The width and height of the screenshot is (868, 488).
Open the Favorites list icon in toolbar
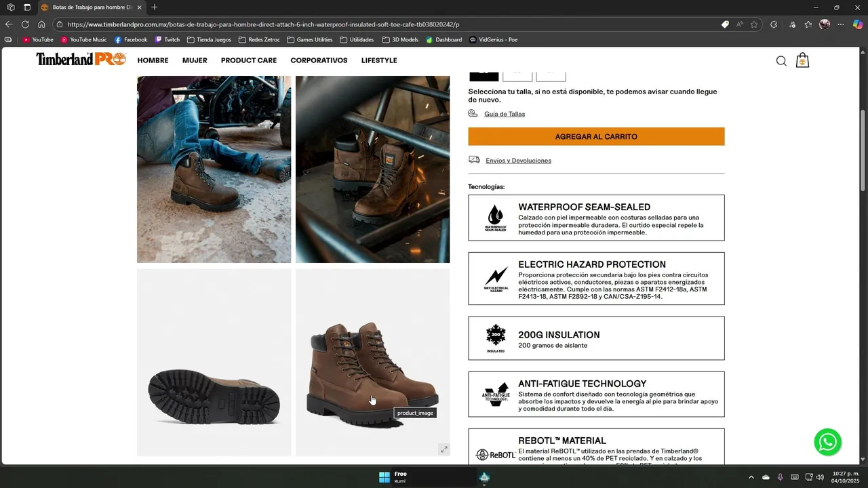808,24
